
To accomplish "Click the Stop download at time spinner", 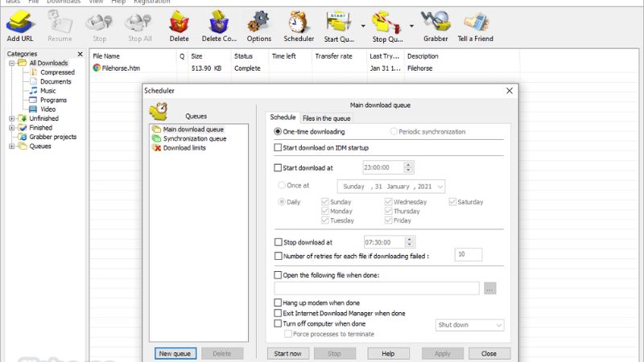I will pyautogui.click(x=409, y=242).
